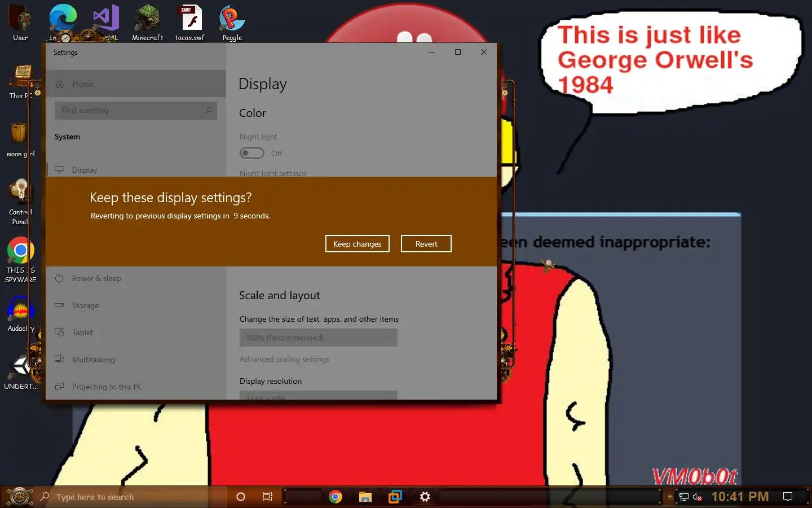Open the VirtualBox icon on taskbar
Viewport: 812px width, 508px height.
pyautogui.click(x=395, y=497)
